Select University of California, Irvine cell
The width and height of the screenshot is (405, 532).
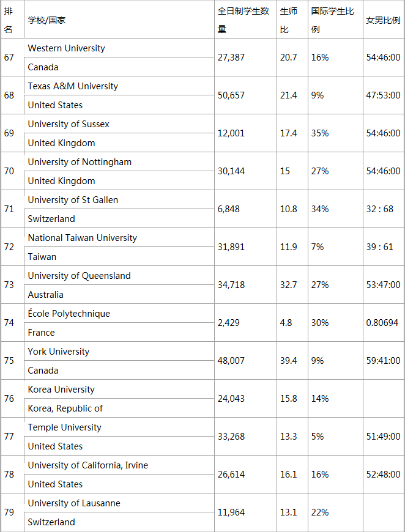(x=87, y=465)
